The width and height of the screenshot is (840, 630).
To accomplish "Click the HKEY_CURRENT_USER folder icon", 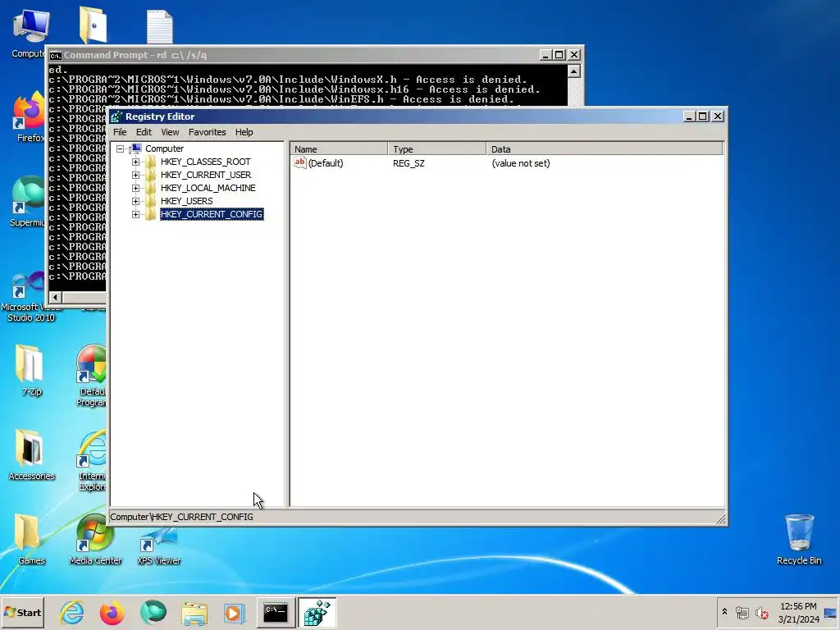I will pos(151,176).
